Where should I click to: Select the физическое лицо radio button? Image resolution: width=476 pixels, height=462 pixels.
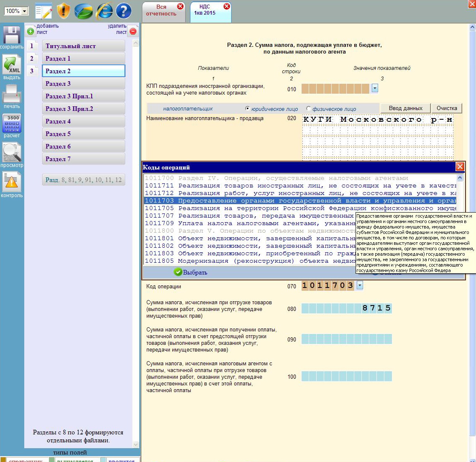pyautogui.click(x=309, y=108)
